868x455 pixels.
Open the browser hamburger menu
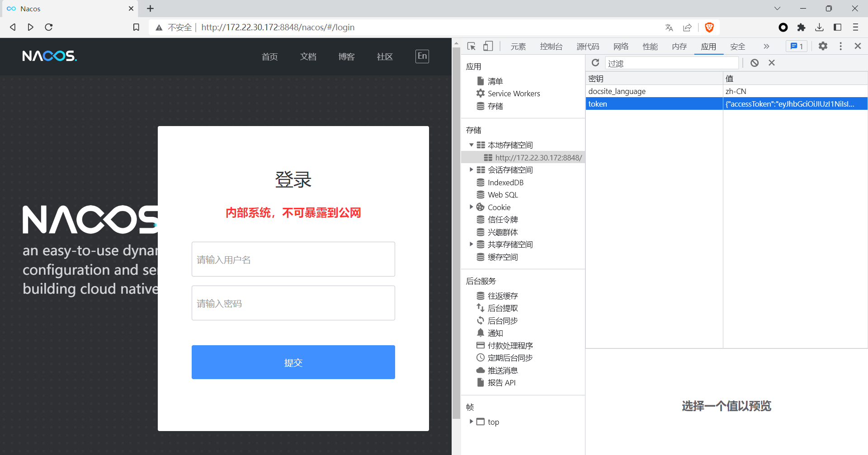pyautogui.click(x=855, y=28)
